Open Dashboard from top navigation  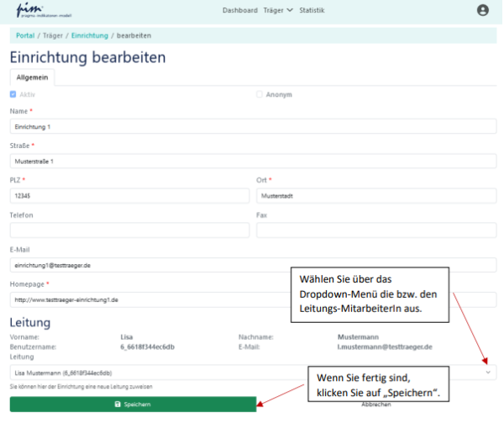[239, 10]
